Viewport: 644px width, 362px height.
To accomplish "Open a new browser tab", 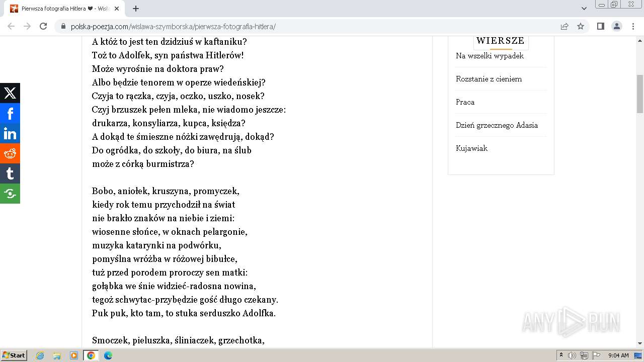I will 136,9.
